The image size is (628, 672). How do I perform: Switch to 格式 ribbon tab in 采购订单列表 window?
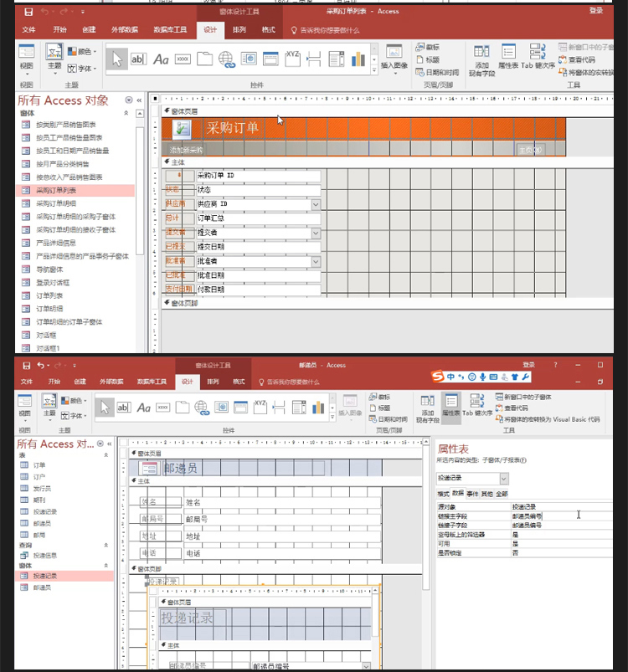[268, 29]
